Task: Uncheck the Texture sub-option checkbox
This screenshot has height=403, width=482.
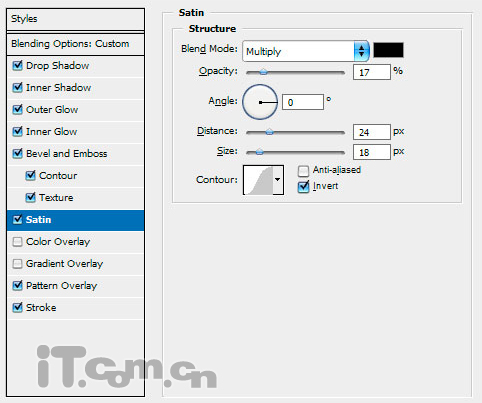Action: (x=30, y=197)
